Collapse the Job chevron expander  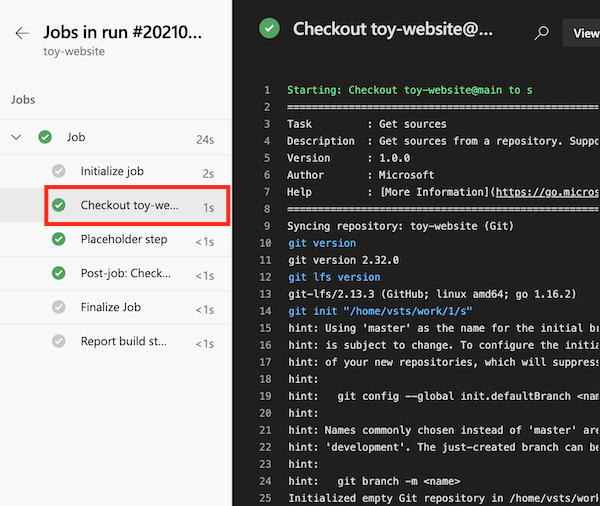point(16,137)
